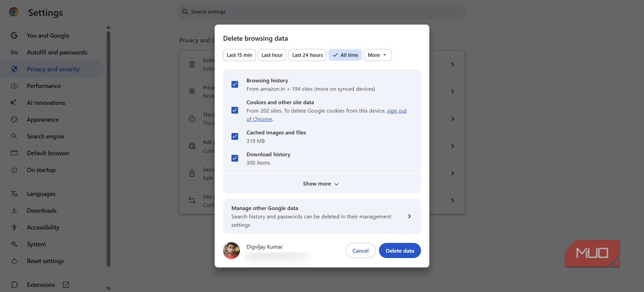Viewport: 644px width, 292px height.
Task: Click the sliders Site settings icon in background
Action: 192,201
